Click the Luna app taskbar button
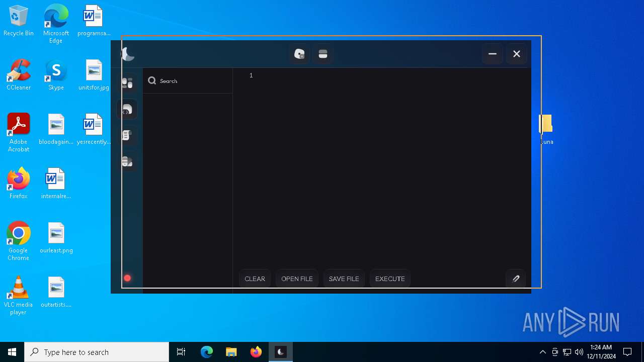 point(281,352)
